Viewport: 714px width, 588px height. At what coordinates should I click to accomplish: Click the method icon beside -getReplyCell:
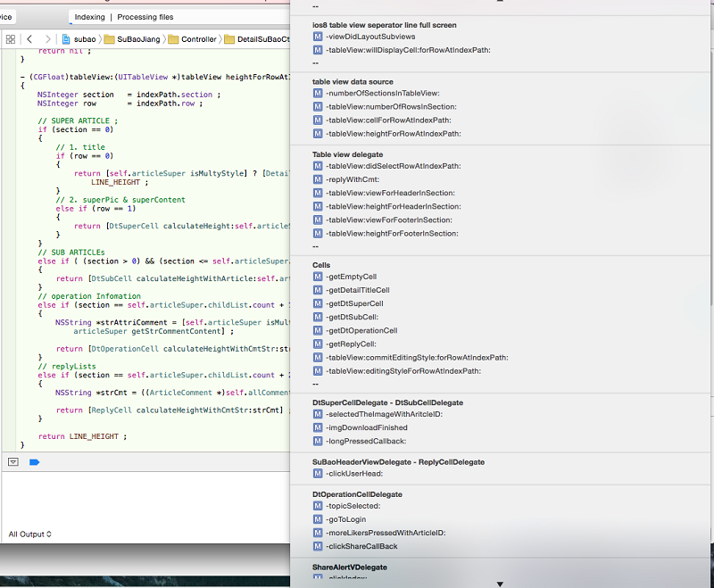coord(318,344)
